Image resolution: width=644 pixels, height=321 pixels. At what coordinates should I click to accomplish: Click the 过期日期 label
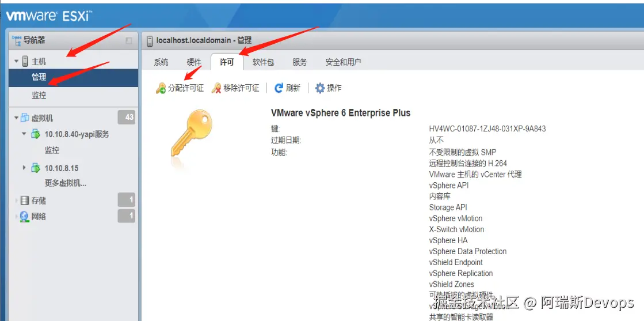pos(286,141)
